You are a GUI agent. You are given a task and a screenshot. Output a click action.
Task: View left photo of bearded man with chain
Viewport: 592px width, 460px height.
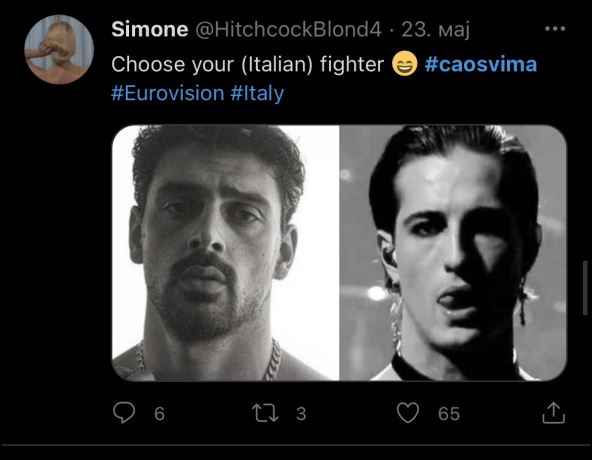226,253
